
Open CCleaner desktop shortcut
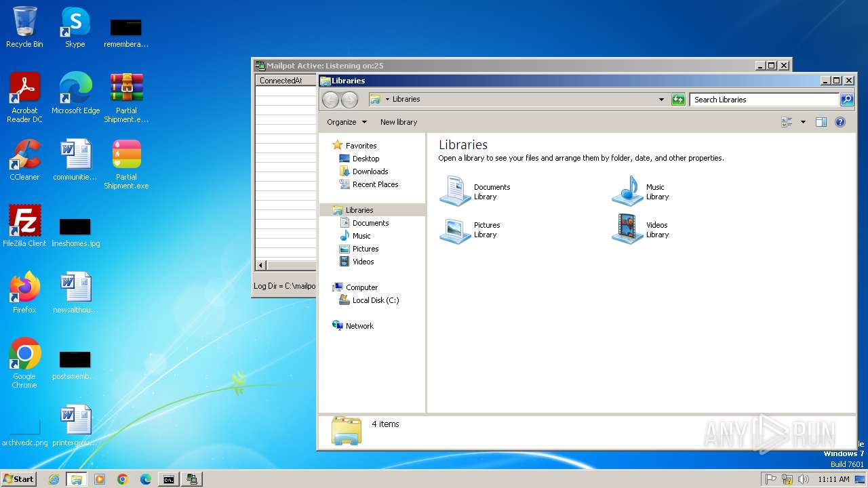click(24, 160)
